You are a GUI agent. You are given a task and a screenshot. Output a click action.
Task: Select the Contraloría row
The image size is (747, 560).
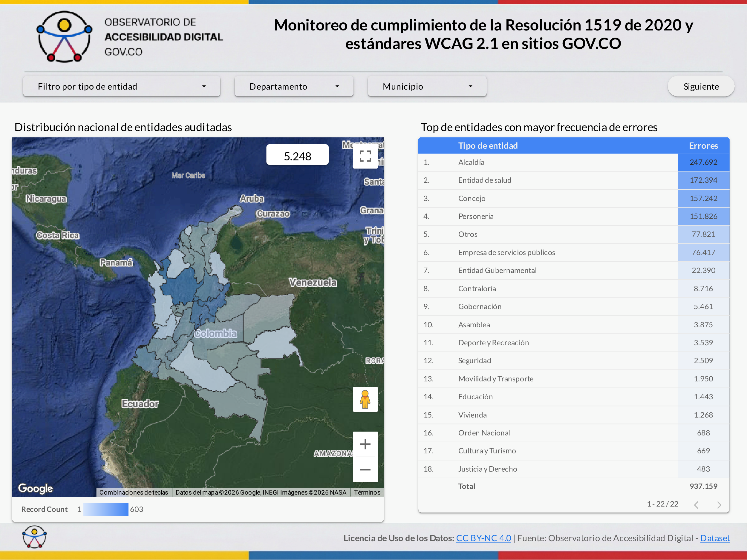click(573, 289)
